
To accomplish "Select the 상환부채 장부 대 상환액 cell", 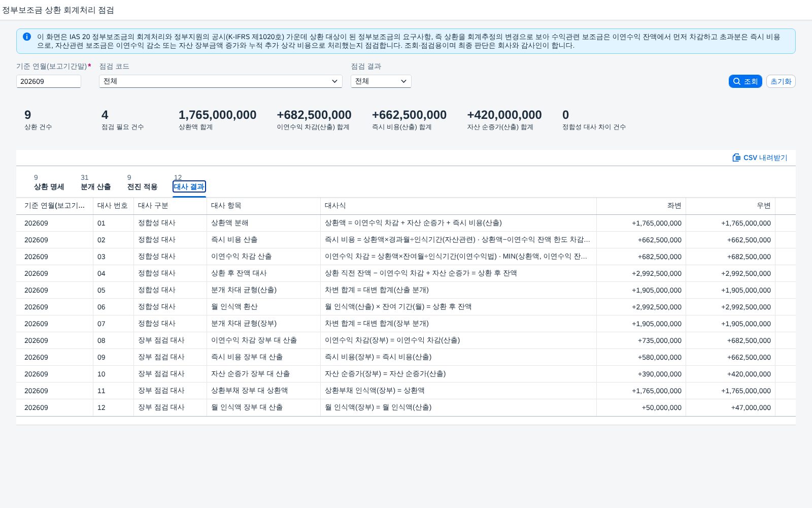I will (263, 391).
